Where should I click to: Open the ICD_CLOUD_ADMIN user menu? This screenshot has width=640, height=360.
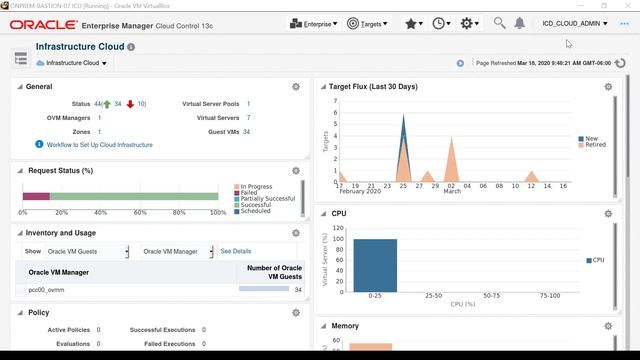pyautogui.click(x=575, y=24)
